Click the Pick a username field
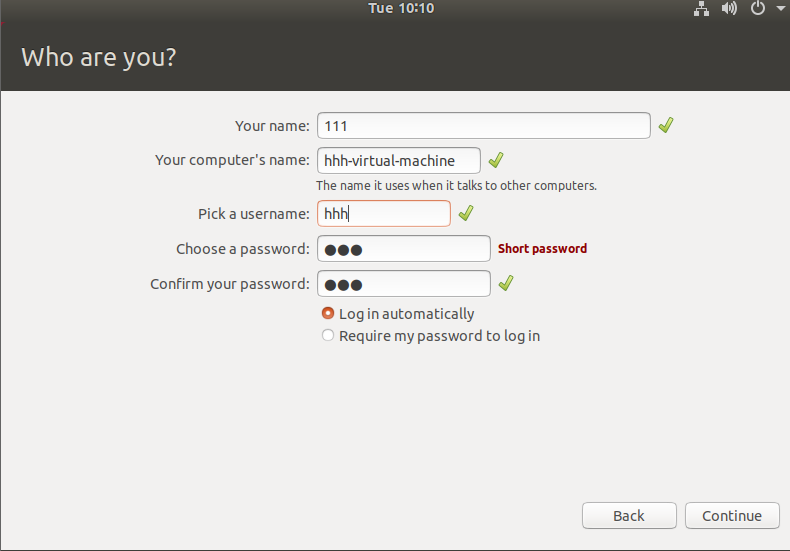 (384, 214)
